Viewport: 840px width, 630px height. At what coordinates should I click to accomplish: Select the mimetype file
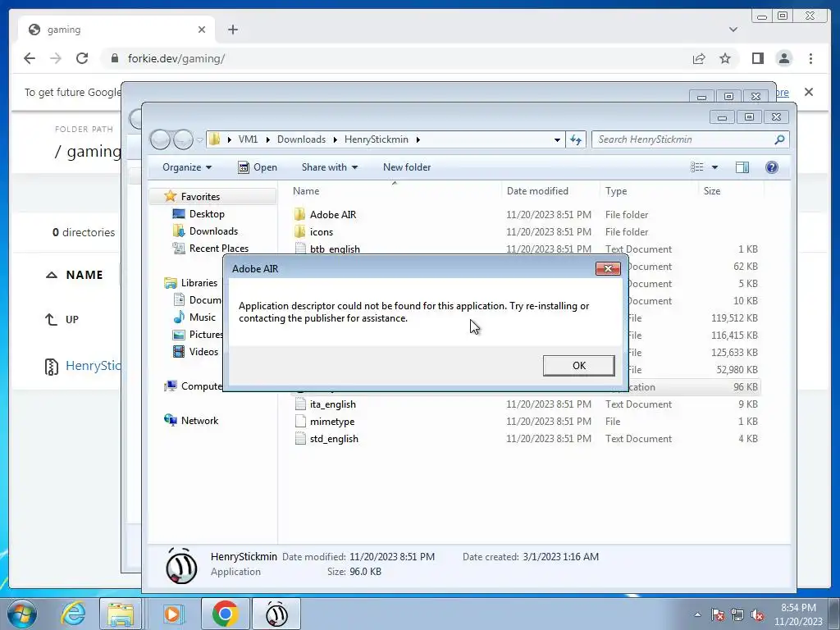coord(331,421)
